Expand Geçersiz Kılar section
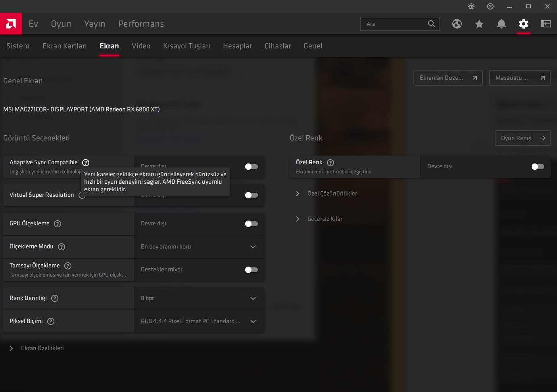 (319, 219)
